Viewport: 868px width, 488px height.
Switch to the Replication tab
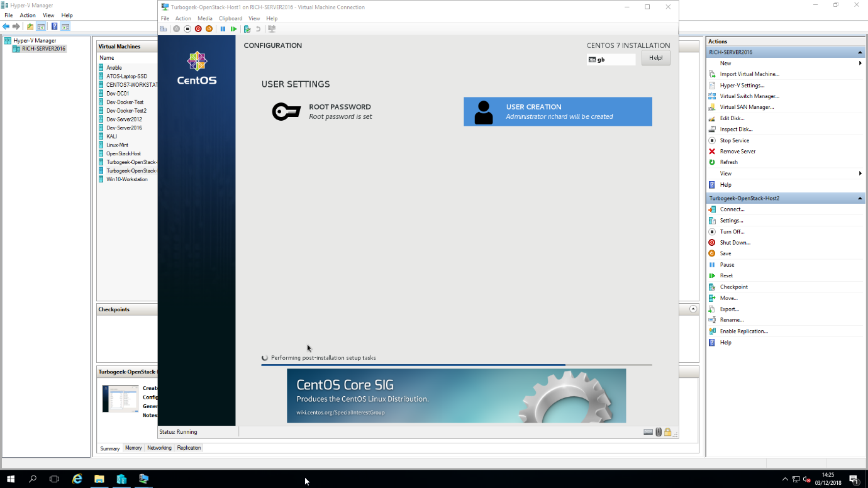tap(189, 448)
